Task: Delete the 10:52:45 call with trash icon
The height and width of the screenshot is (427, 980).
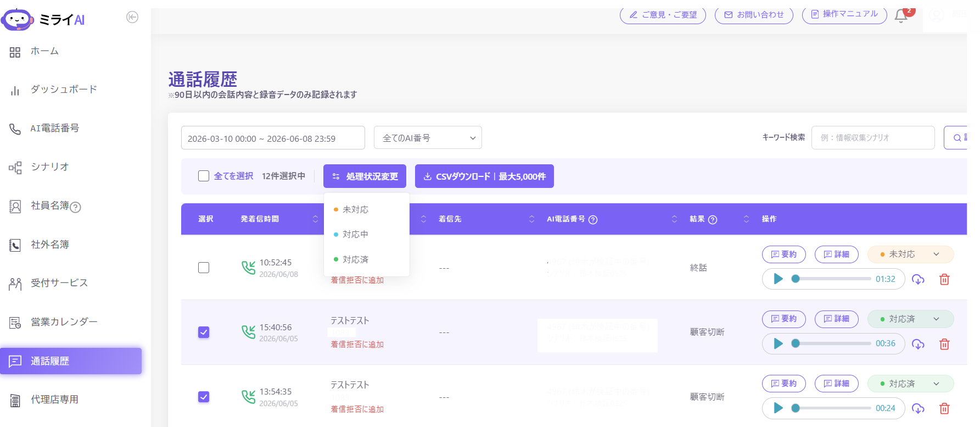Action: [944, 279]
